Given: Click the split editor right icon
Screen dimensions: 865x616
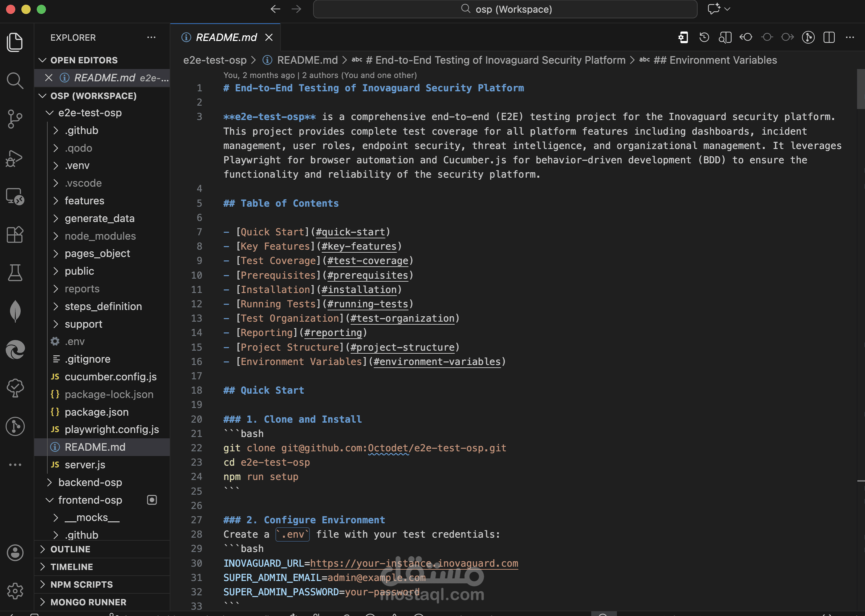Looking at the screenshot, I should (x=829, y=37).
